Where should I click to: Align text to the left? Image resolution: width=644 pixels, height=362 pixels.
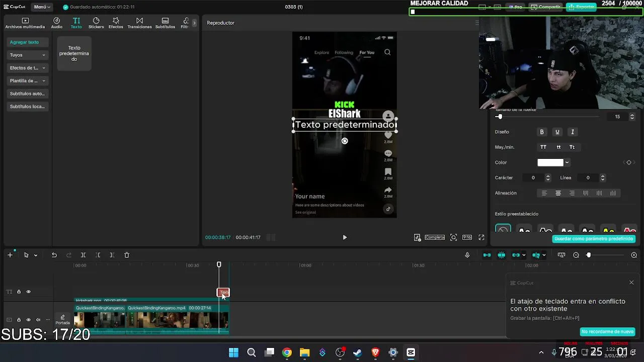pyautogui.click(x=544, y=193)
